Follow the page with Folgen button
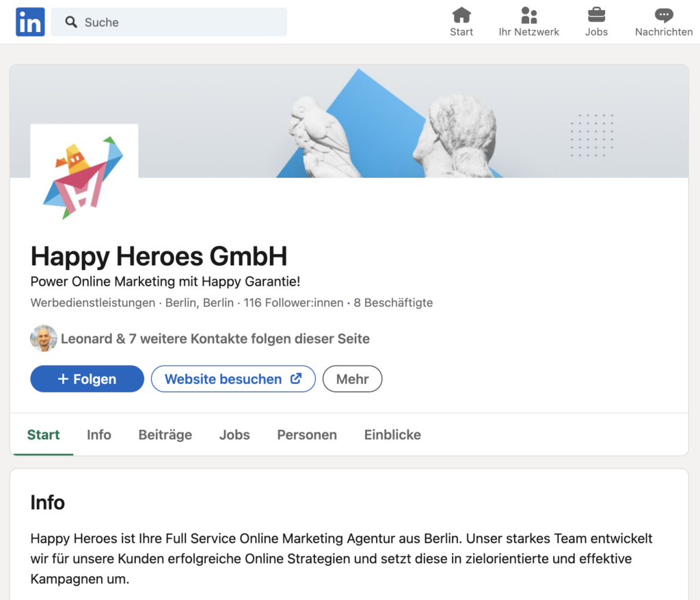700x600 pixels. [87, 379]
